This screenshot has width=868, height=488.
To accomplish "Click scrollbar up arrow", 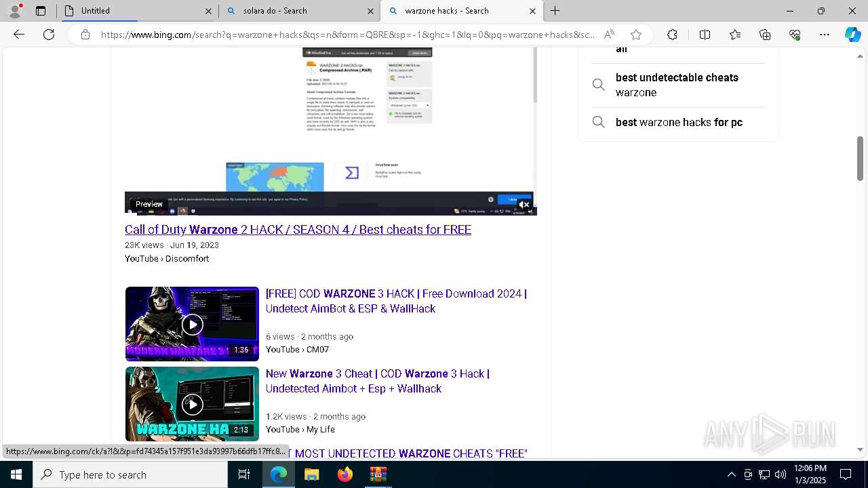I will coord(860,56).
